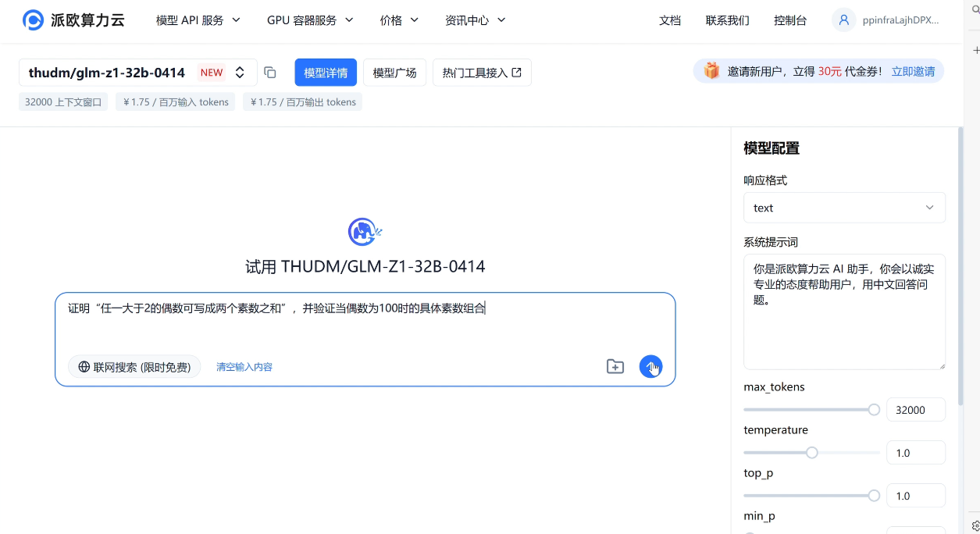
Task: Click the 32000 上下文窗口 tag
Action: click(x=63, y=102)
